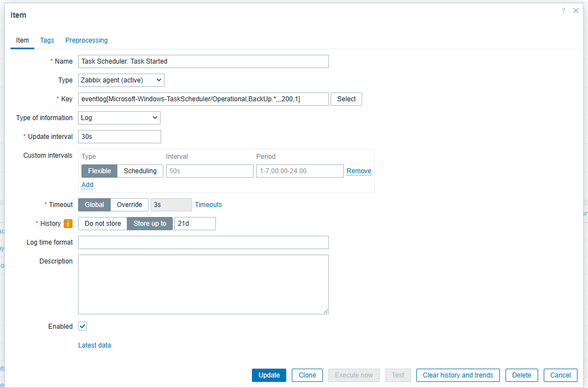Click Clear history and trends button
Screen dimensions: 588x388
tap(458, 375)
